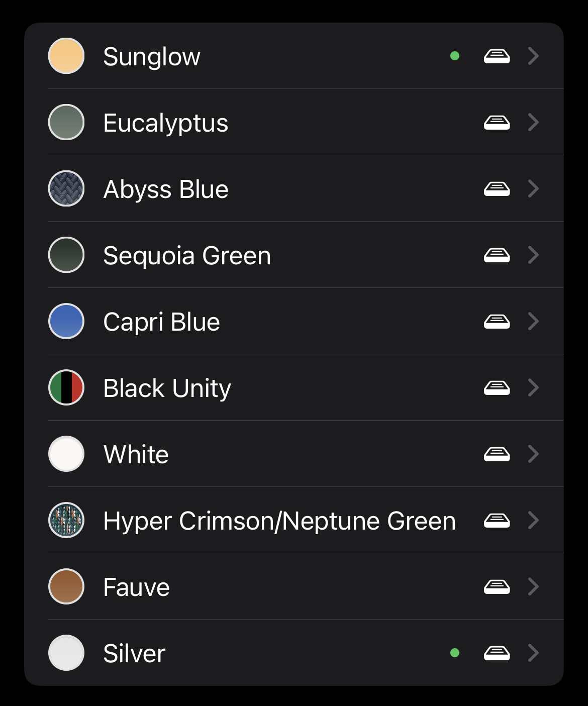Click the band icon next to Sequoia Green

point(497,255)
